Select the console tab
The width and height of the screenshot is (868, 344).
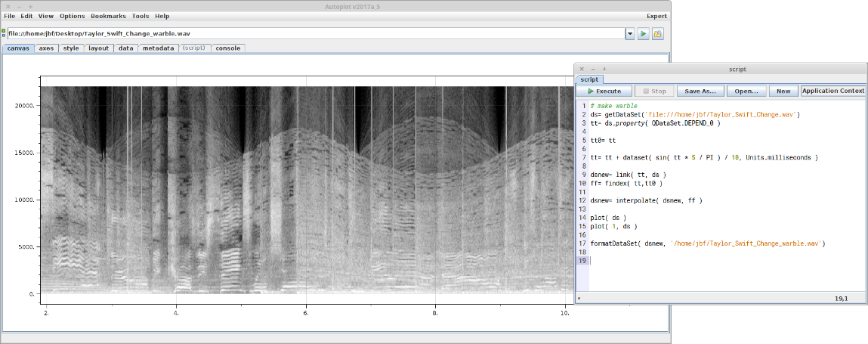point(227,48)
